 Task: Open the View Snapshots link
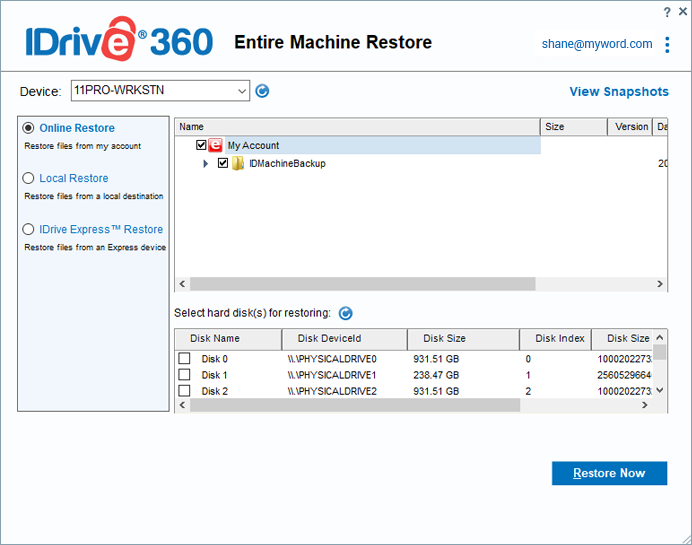point(618,92)
